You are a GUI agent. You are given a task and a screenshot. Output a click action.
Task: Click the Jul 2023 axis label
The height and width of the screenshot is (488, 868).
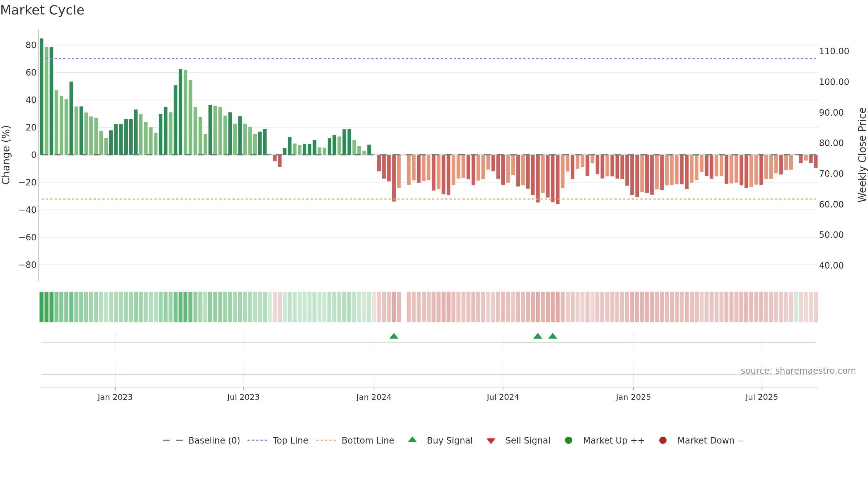[x=243, y=397]
